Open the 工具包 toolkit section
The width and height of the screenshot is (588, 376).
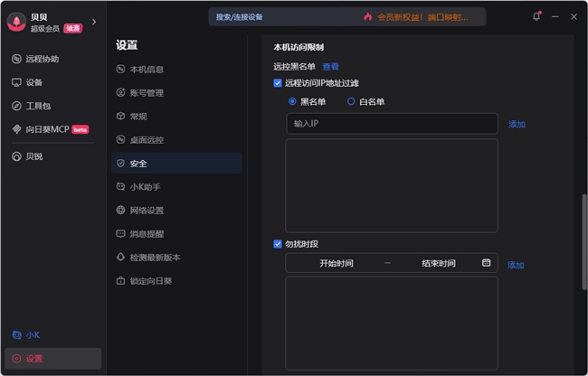pyautogui.click(x=38, y=106)
